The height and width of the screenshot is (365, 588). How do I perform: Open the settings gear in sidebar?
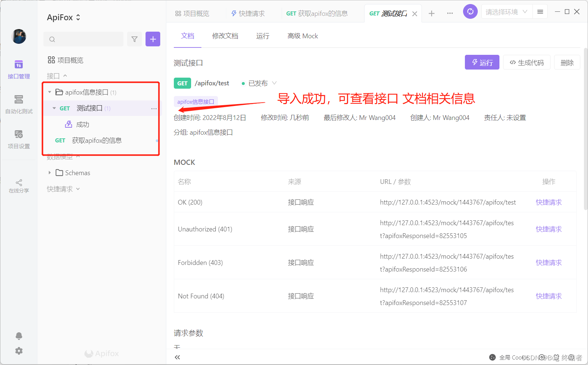pos(19,351)
